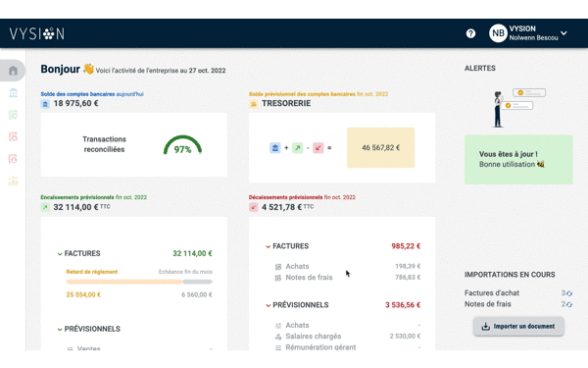Image resolution: width=588 pixels, height=368 pixels.
Task: Click the grey Echéance fin du mois bar segment
Action: 197,282
